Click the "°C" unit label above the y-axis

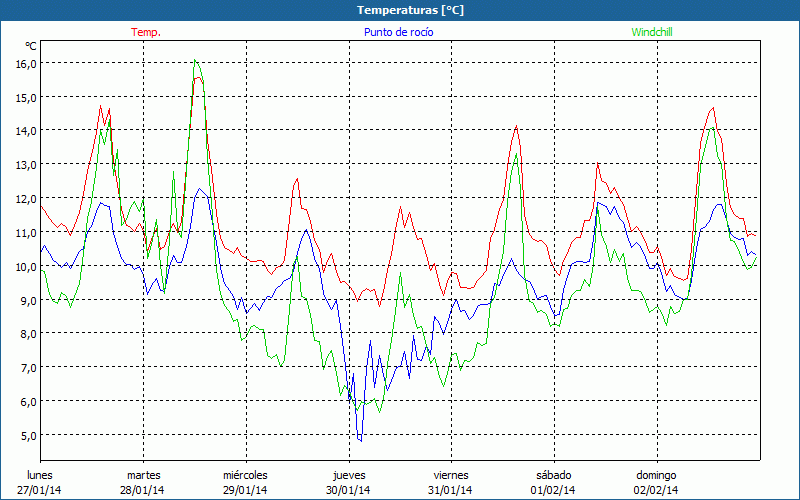(30, 46)
